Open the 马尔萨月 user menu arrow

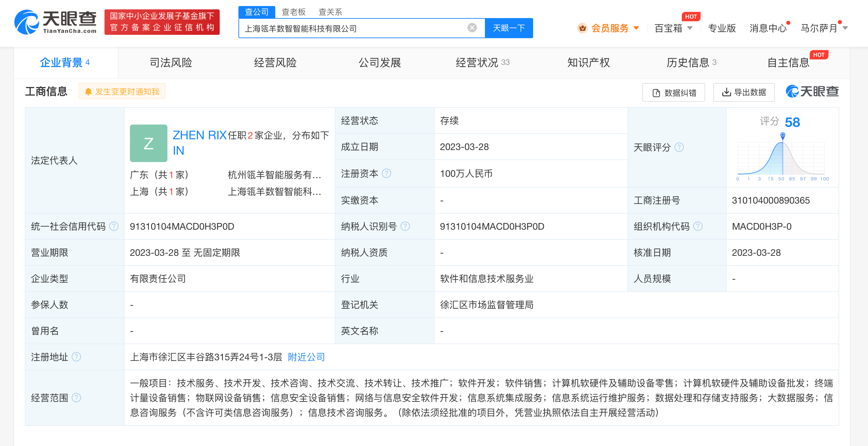click(845, 28)
